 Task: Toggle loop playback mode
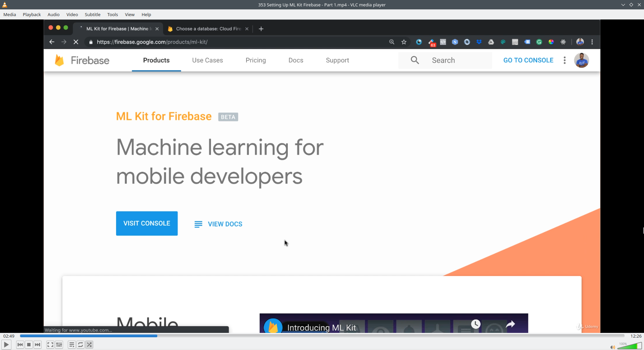click(x=80, y=345)
